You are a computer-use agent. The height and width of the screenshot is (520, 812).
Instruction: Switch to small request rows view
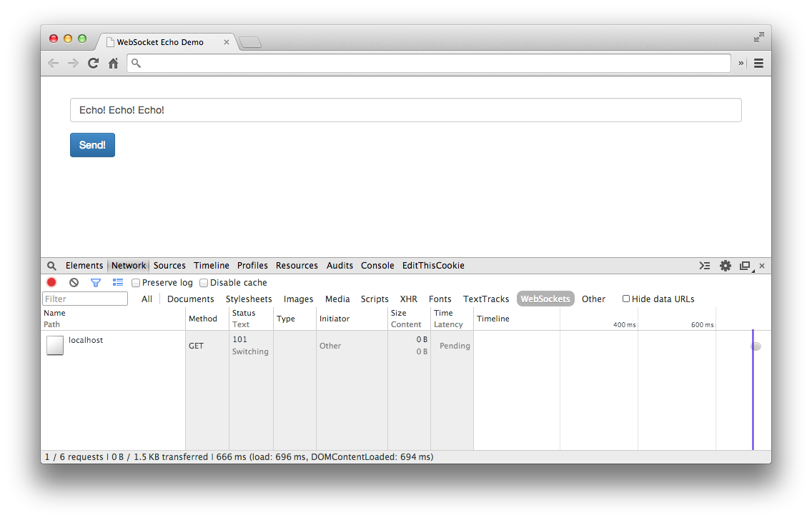tap(118, 283)
